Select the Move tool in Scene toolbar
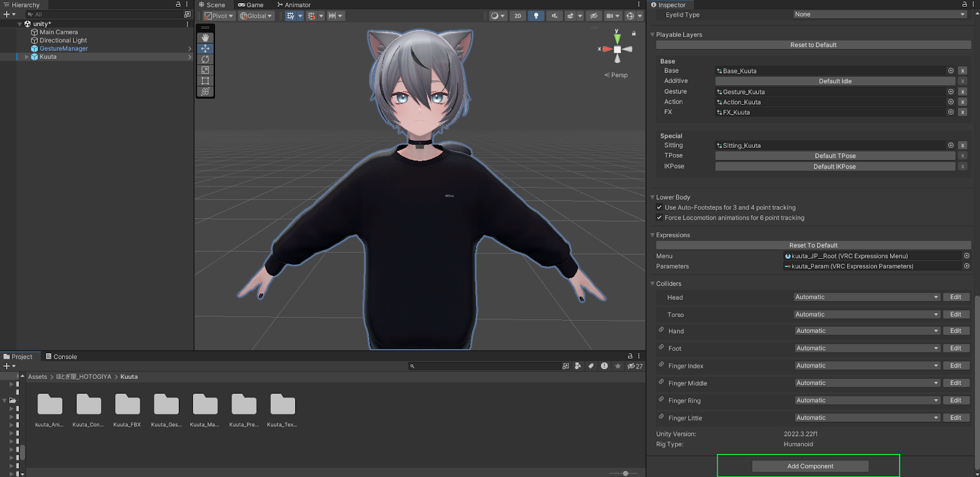The width and height of the screenshot is (980, 477). point(205,48)
